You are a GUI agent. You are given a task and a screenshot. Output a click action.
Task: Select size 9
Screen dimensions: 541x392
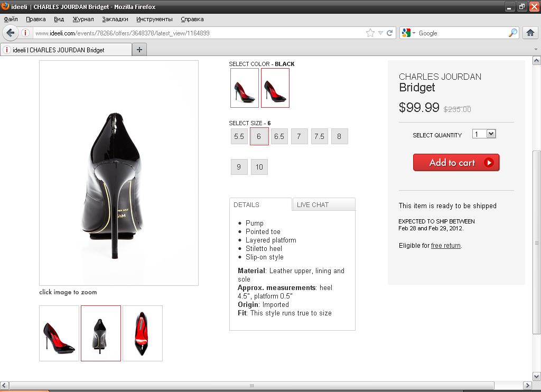(239, 167)
